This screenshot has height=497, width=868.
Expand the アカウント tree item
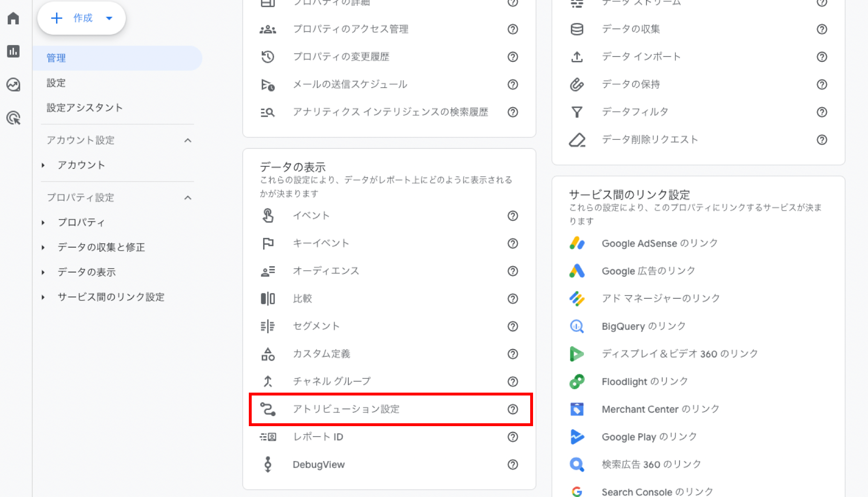pyautogui.click(x=43, y=165)
